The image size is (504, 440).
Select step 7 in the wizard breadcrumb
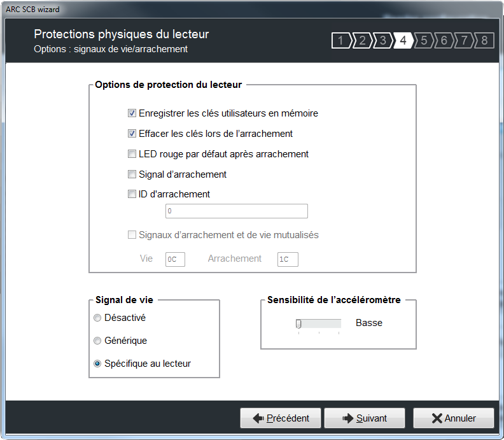coord(464,41)
